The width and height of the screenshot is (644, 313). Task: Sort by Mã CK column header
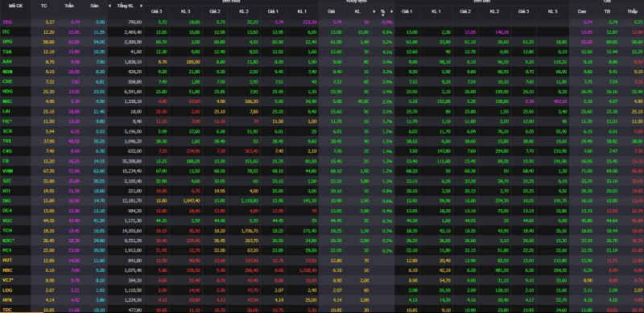coord(15,6)
